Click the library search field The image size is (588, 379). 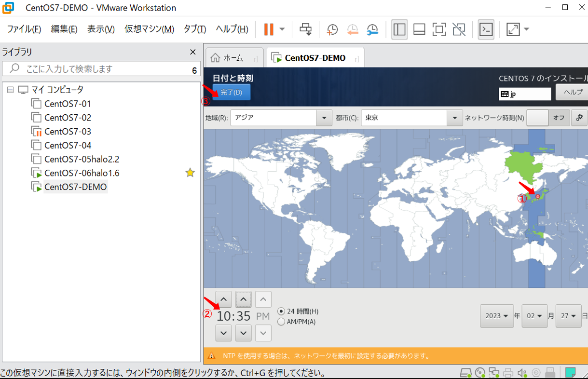point(101,69)
